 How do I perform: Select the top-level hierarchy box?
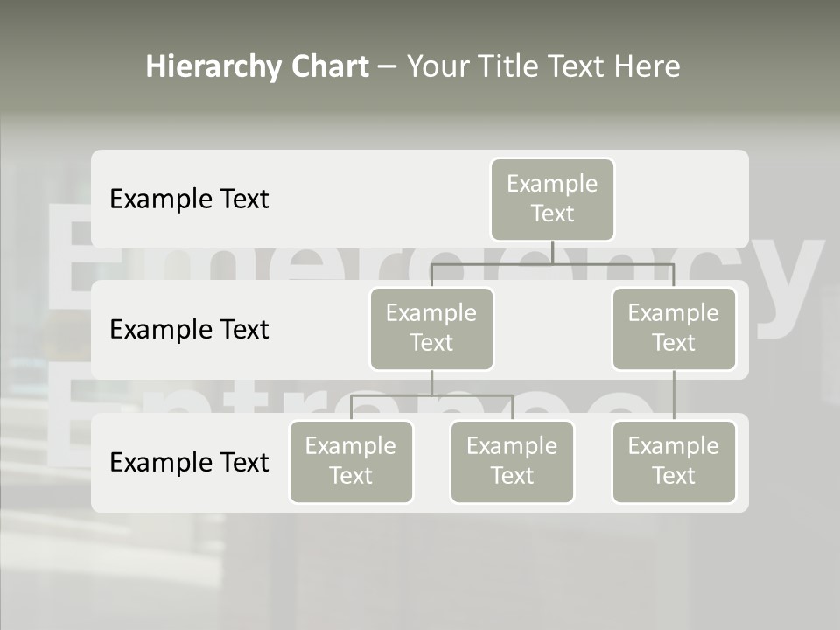[552, 199]
